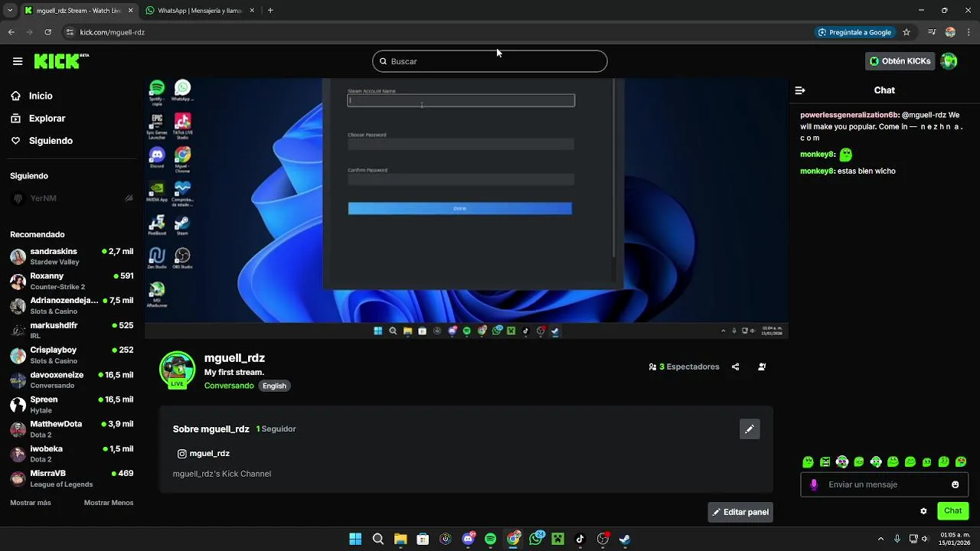Open the taskbar clock and date
Image resolution: width=980 pixels, height=551 pixels.
(955, 539)
